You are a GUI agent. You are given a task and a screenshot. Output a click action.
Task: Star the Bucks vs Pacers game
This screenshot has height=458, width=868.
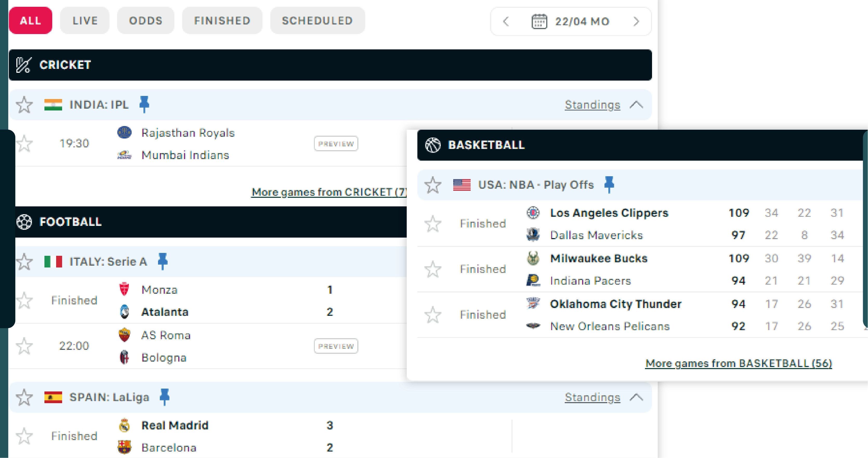click(x=433, y=269)
